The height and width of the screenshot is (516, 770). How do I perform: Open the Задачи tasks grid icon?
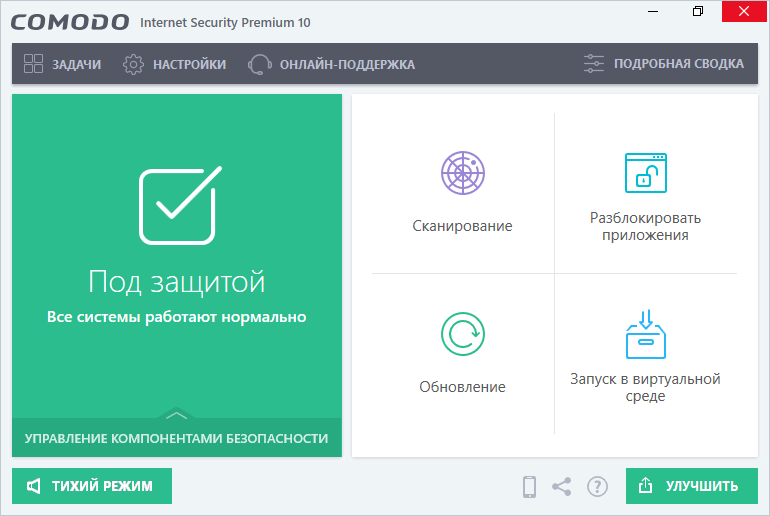pos(33,64)
